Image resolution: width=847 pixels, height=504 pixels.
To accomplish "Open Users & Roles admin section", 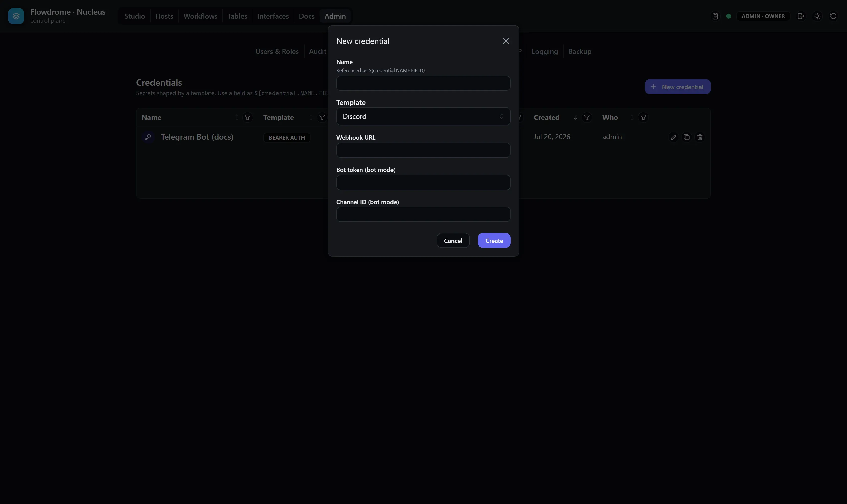I will (x=277, y=51).
